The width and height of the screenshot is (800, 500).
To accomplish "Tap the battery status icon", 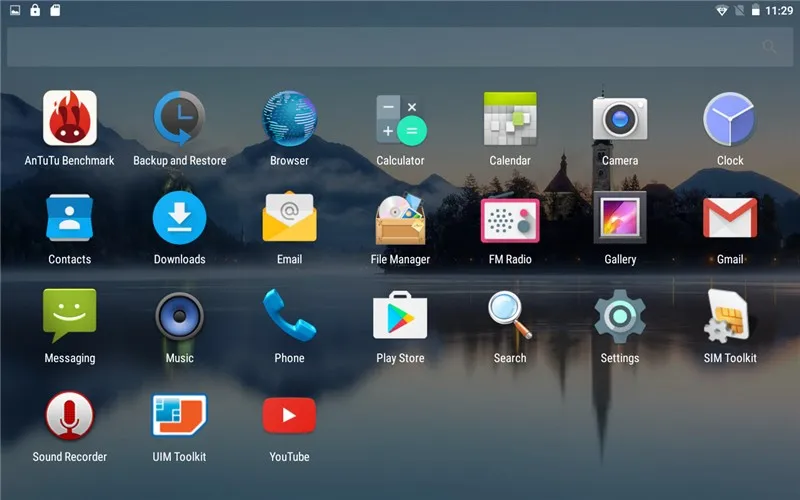I will [756, 10].
